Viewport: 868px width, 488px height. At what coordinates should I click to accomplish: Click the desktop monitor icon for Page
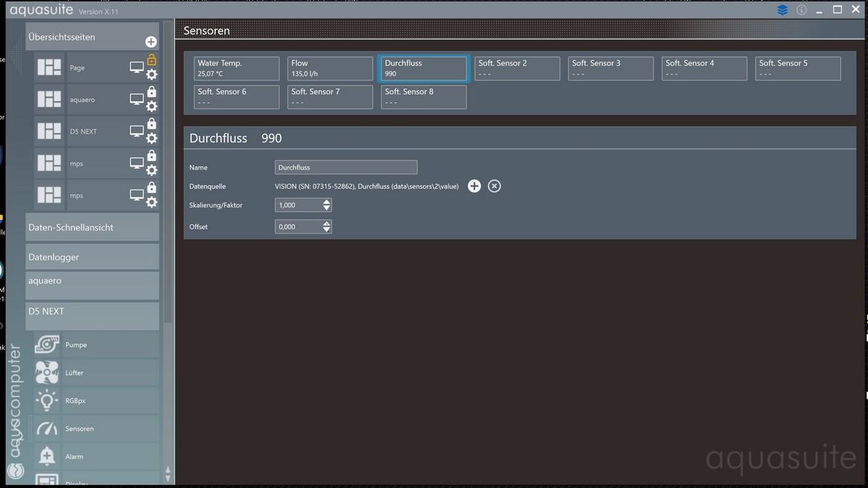tap(137, 67)
